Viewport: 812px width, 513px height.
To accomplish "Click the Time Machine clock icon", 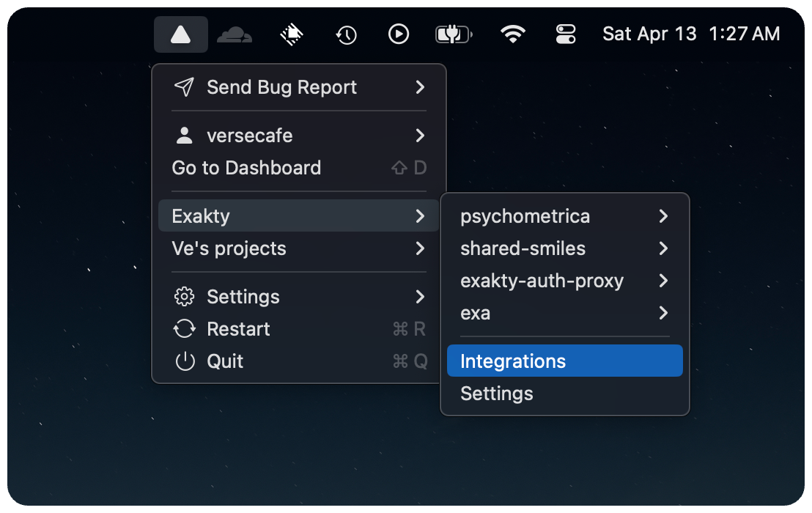I will pos(346,34).
